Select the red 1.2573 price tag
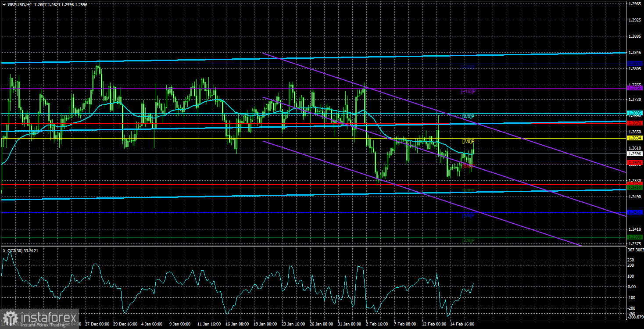644x329 pixels. pos(635,163)
